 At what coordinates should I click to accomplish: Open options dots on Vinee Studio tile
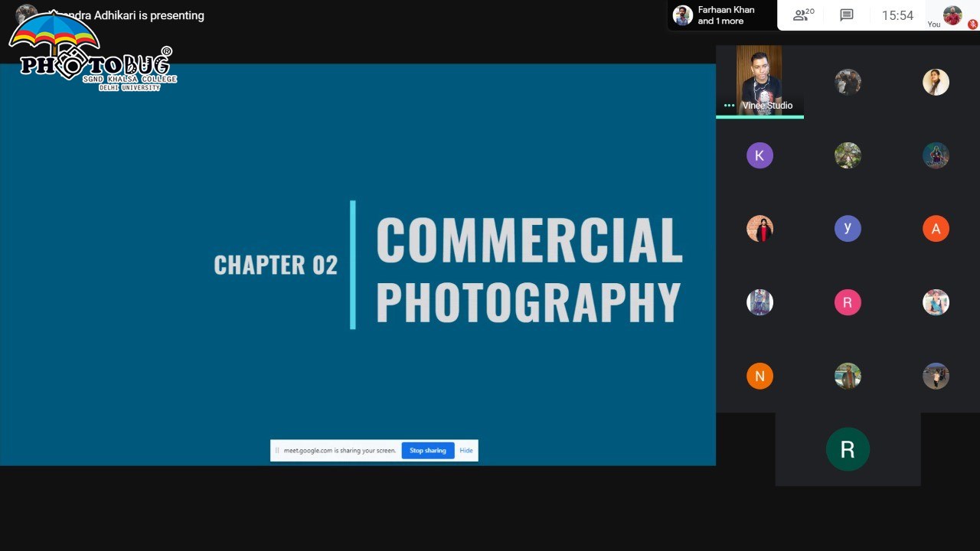pos(729,106)
